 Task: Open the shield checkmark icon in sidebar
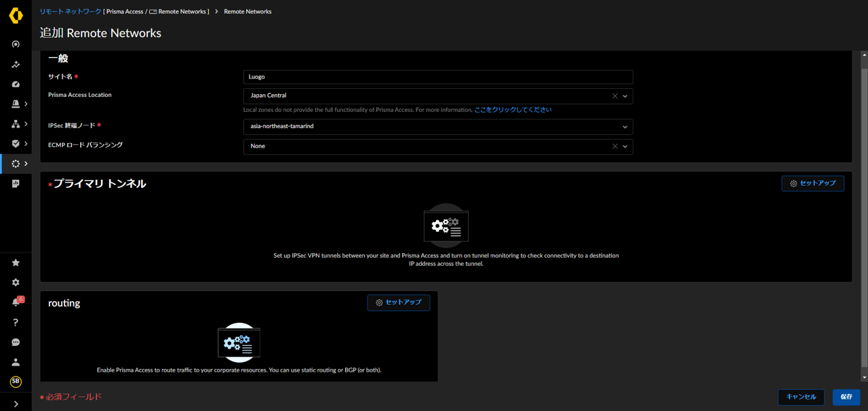[x=16, y=144]
